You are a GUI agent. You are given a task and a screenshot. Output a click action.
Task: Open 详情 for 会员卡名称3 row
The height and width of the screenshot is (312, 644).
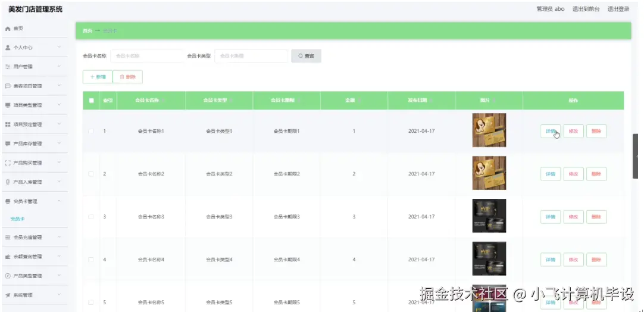coord(551,217)
